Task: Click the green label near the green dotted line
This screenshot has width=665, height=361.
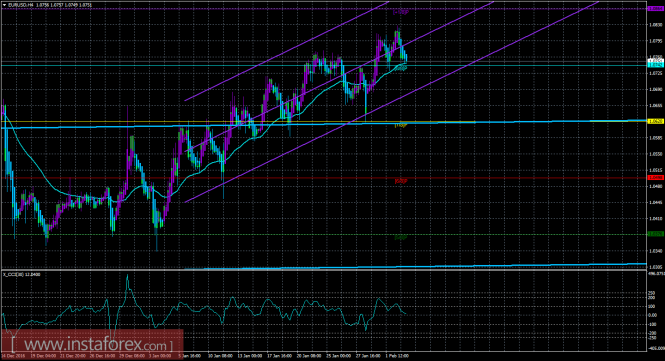Action: [401, 238]
